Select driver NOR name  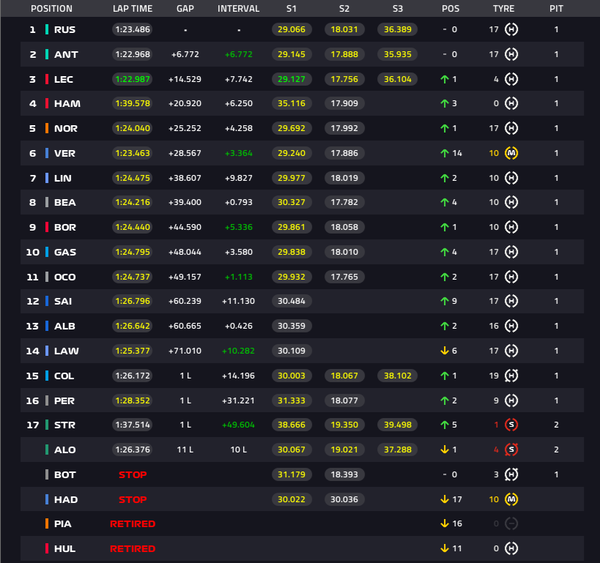point(66,128)
